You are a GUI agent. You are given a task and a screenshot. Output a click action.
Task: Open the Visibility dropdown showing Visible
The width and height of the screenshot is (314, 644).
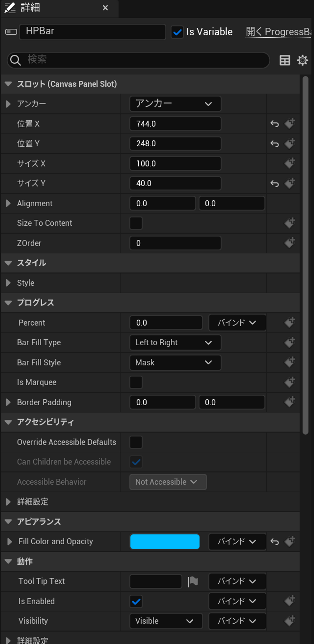click(x=166, y=621)
